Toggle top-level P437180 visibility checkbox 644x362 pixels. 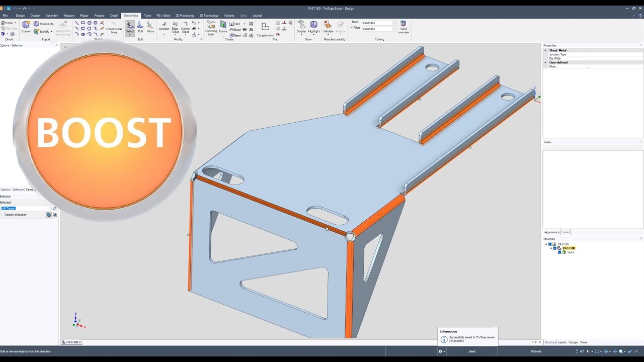pos(550,244)
